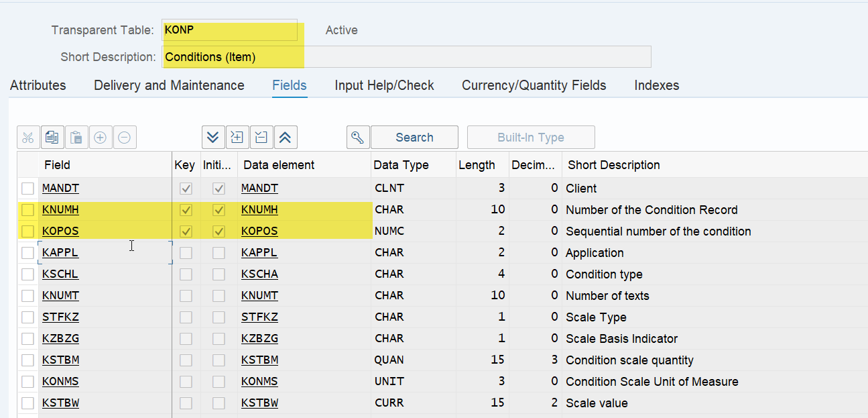Insert a new row with the plus icon
The height and width of the screenshot is (418, 868).
coord(101,137)
